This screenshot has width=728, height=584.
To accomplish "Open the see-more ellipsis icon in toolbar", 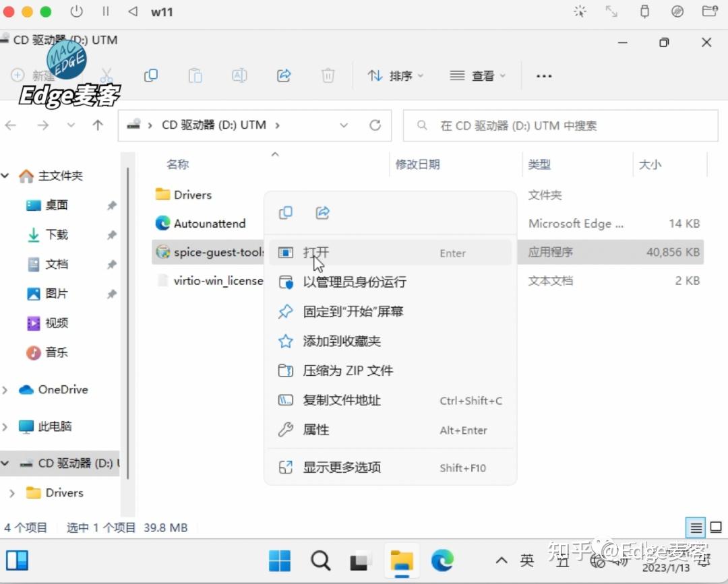I will (543, 75).
